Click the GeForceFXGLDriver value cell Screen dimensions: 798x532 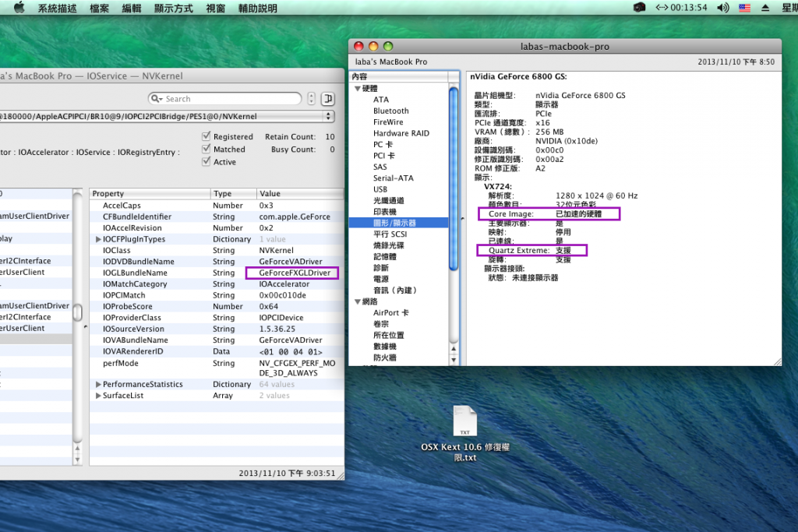coord(295,273)
